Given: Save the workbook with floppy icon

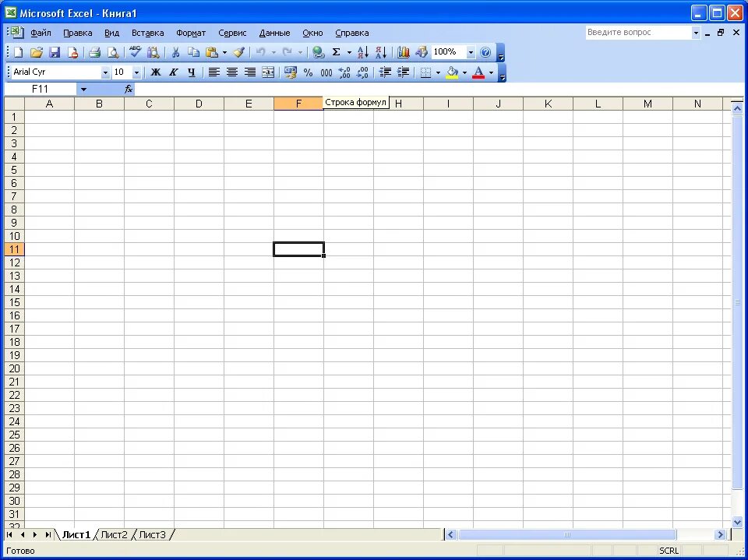Looking at the screenshot, I should pyautogui.click(x=55, y=52).
